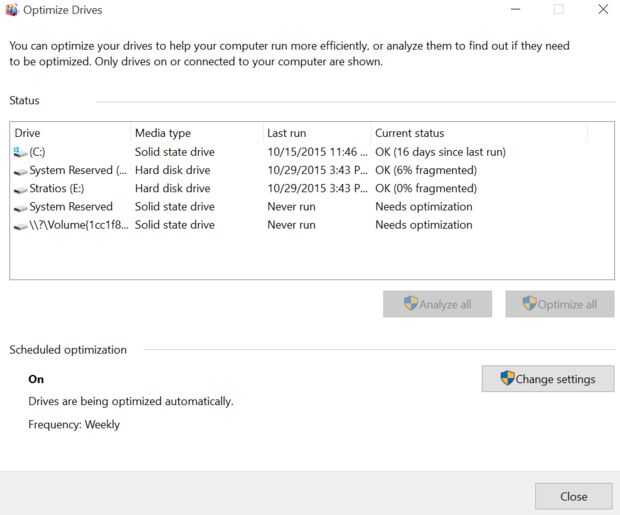The width and height of the screenshot is (620, 515).
Task: Click the Optimize all button
Action: [559, 304]
